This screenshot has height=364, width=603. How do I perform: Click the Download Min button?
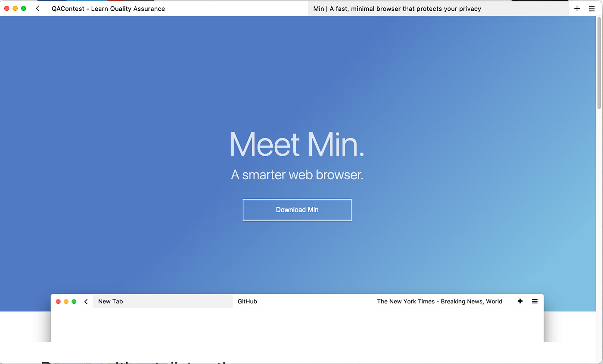point(297,210)
